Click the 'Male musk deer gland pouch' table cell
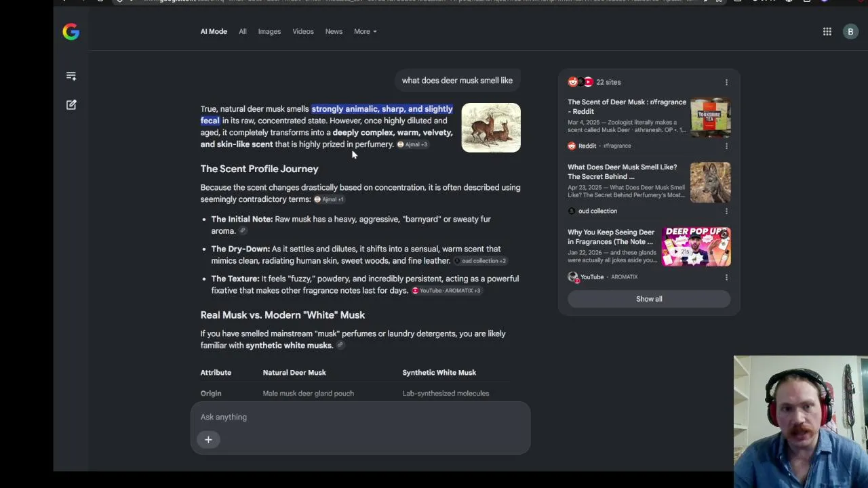868x488 pixels. pyautogui.click(x=308, y=393)
